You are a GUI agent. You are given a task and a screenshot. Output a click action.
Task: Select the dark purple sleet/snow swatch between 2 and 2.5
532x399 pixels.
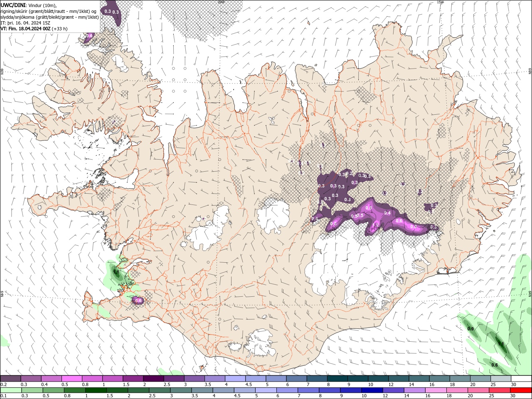point(153,379)
